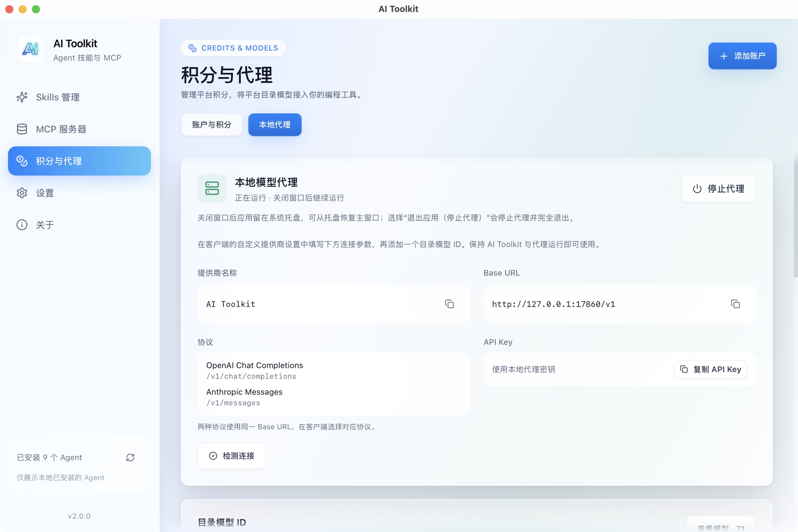Click OpenAI Chat Completions protocol text
Viewport: 798px width, 532px height.
(254, 365)
